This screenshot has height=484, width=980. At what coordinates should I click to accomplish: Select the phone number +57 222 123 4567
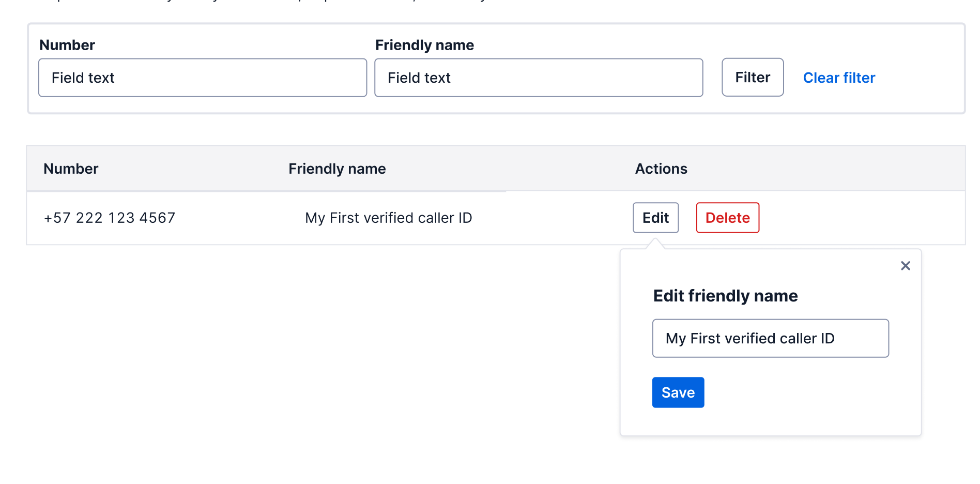click(110, 218)
